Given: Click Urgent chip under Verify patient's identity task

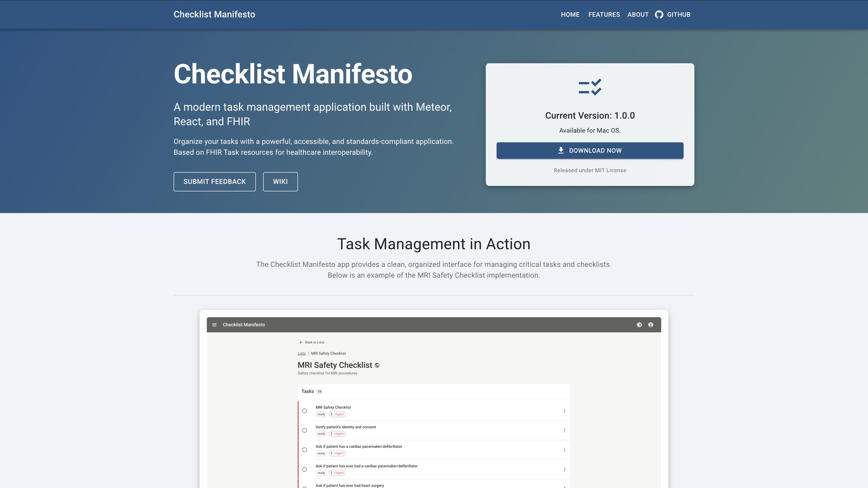Looking at the screenshot, I should 337,434.
